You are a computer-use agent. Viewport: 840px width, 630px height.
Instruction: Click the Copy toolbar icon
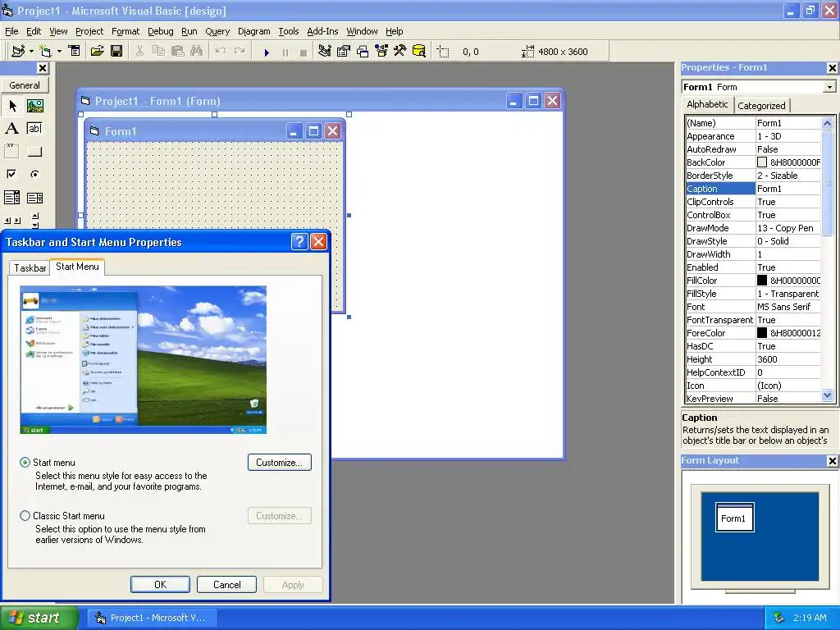coord(158,51)
